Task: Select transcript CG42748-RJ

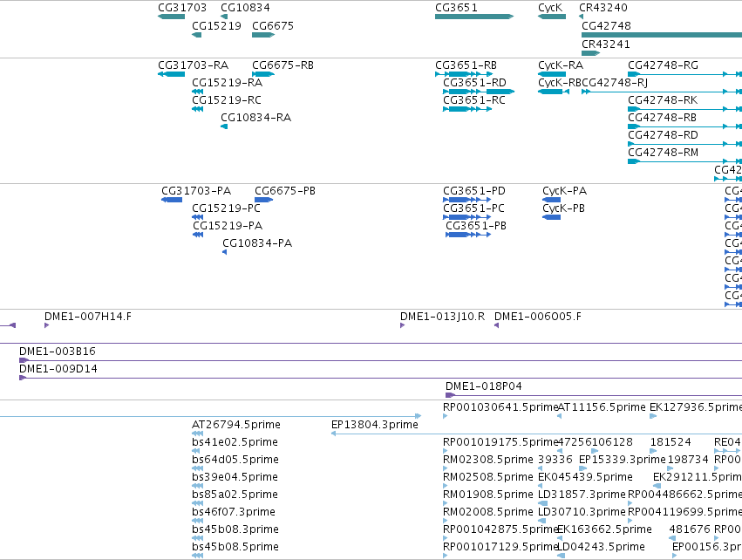Action: [x=662, y=92]
